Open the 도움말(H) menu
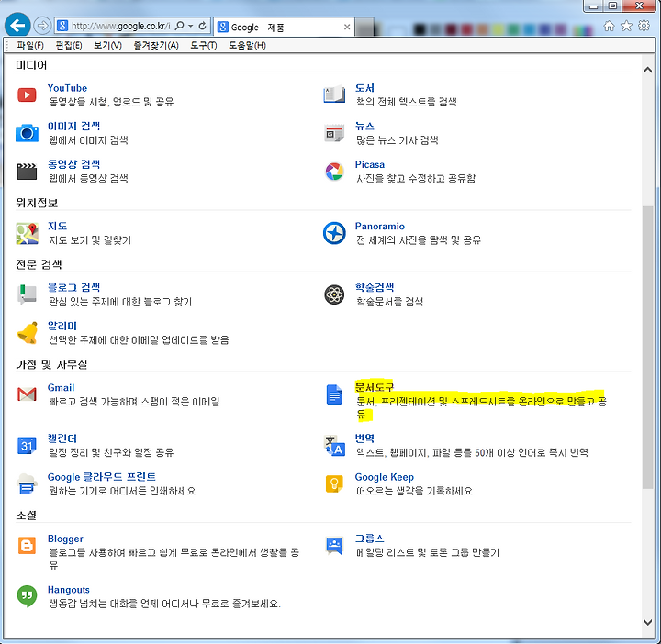661x644 pixels. click(247, 45)
